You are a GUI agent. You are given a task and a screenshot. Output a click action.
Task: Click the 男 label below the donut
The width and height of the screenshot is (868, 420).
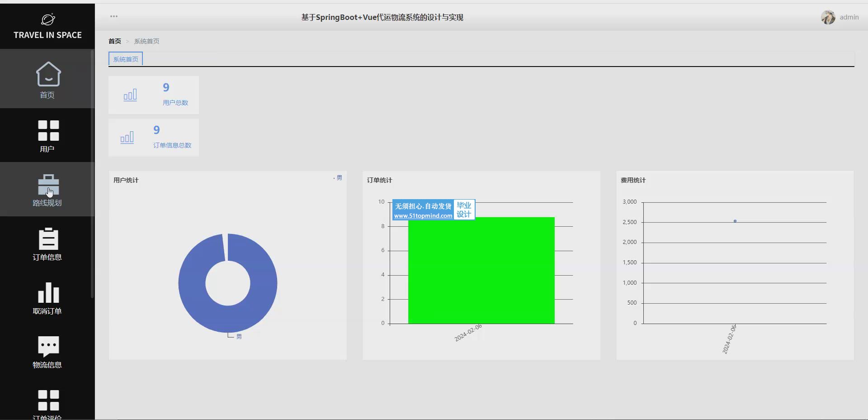click(x=239, y=337)
